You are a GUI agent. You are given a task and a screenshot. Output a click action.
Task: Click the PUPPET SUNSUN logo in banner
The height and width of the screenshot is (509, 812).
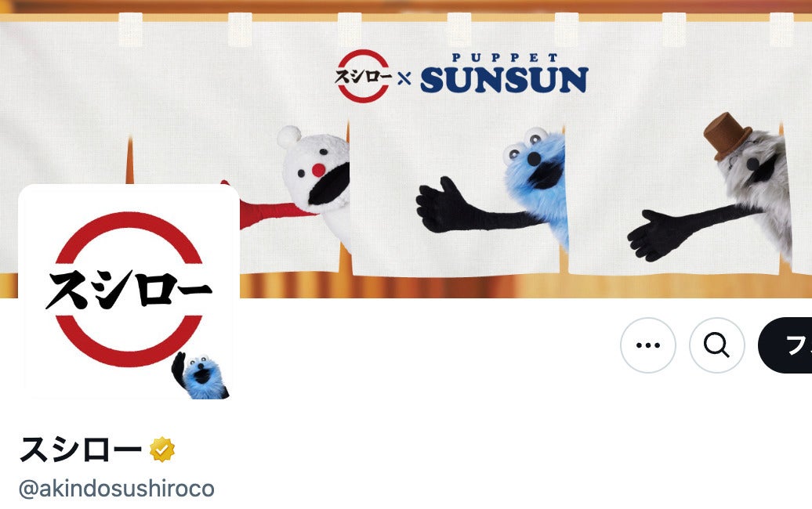pos(504,74)
